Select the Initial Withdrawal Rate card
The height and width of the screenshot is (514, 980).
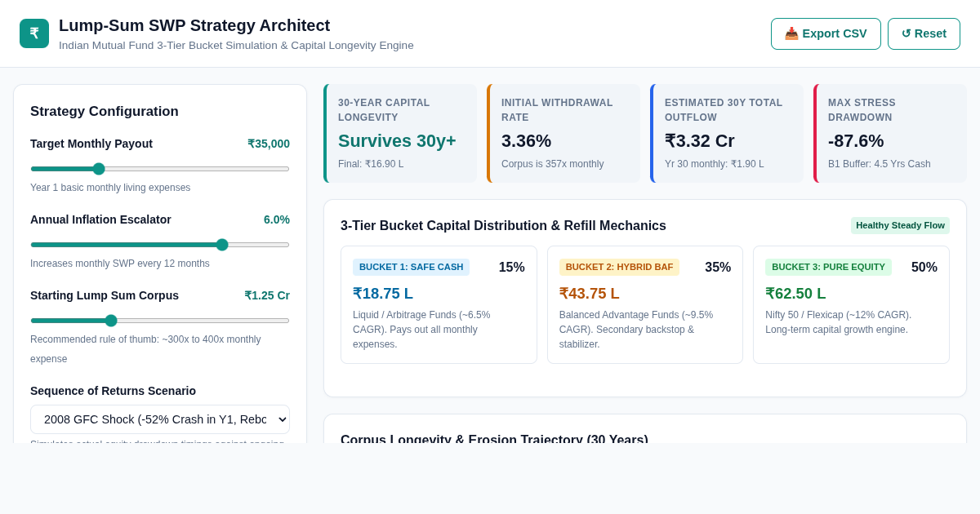563,134
